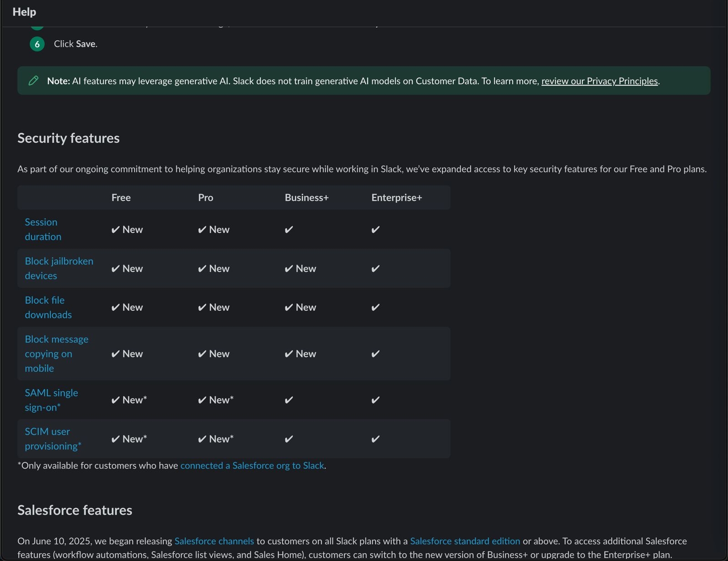
Task: Open the Block file downloads link
Action: pos(48,307)
